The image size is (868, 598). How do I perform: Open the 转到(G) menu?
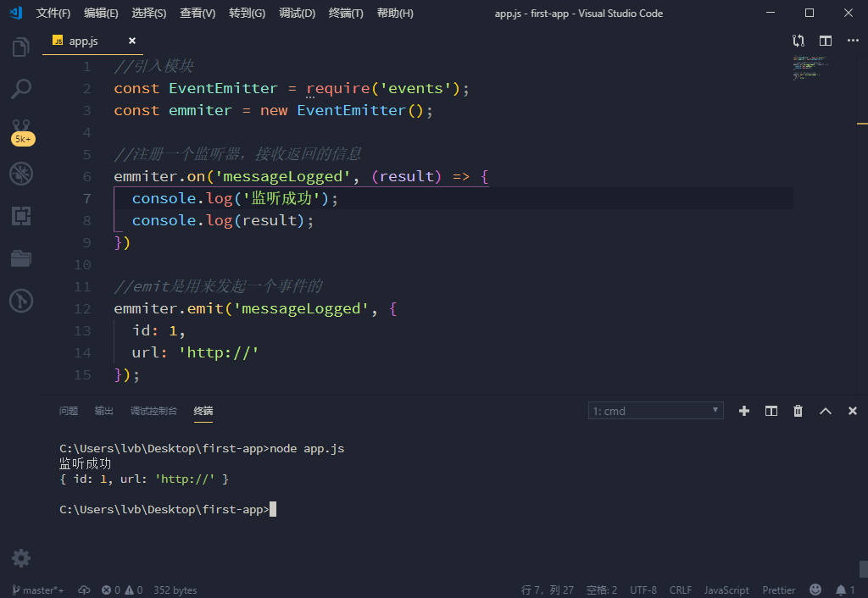point(247,14)
